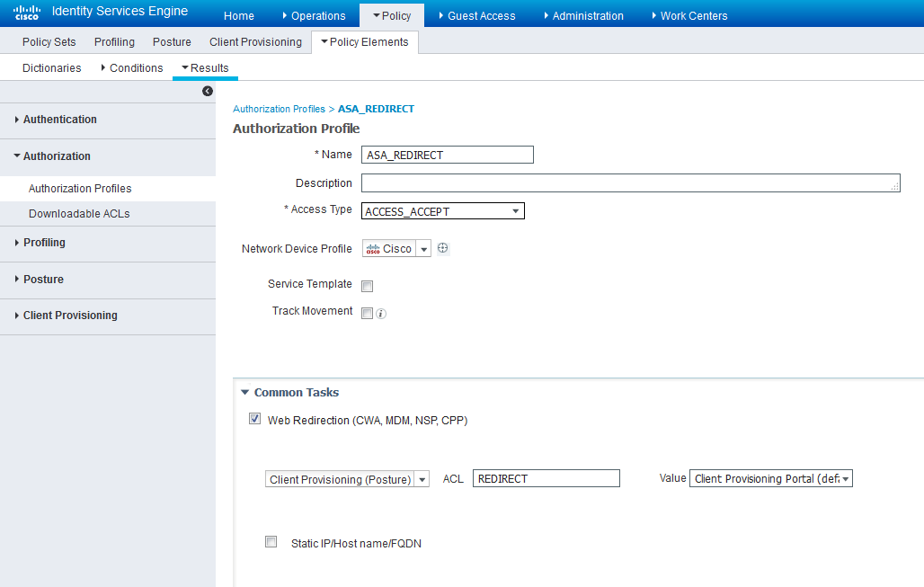The image size is (924, 587).
Task: Click the Cisco logo in the header
Action: (x=27, y=13)
